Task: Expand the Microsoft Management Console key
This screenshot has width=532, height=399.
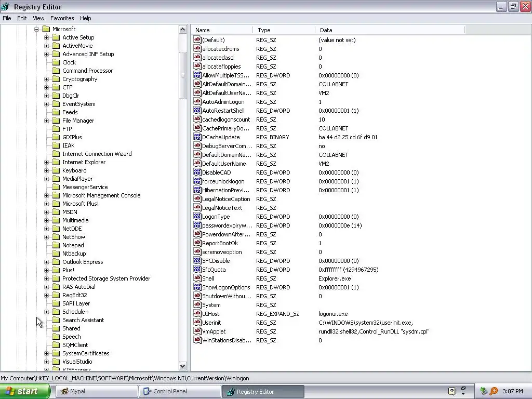Action: tap(46, 195)
